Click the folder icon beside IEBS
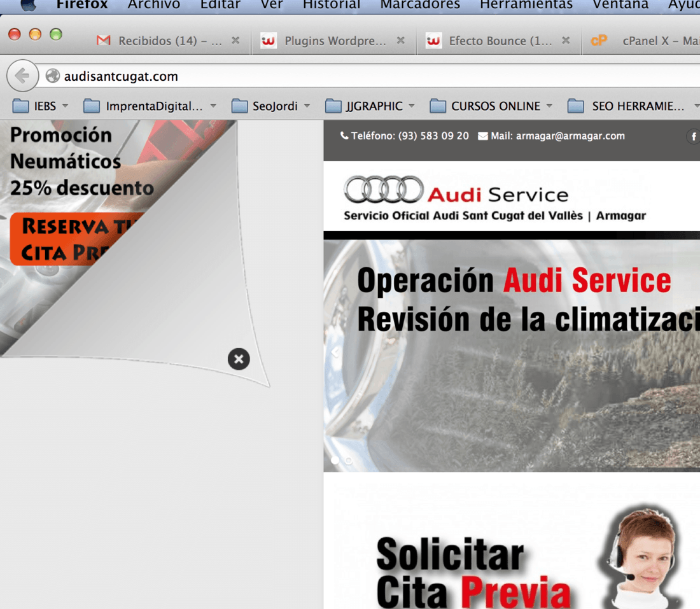700x609 pixels. point(20,106)
